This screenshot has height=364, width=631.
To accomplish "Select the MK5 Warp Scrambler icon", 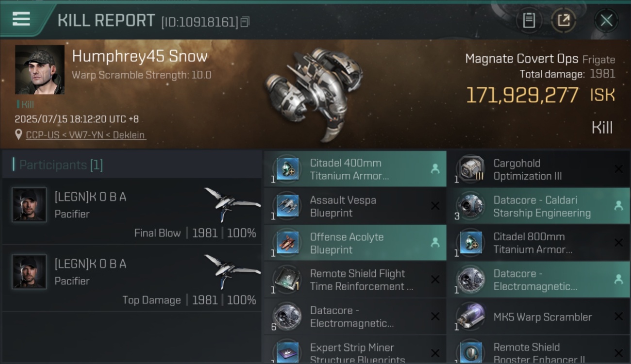I will pyautogui.click(x=470, y=316).
